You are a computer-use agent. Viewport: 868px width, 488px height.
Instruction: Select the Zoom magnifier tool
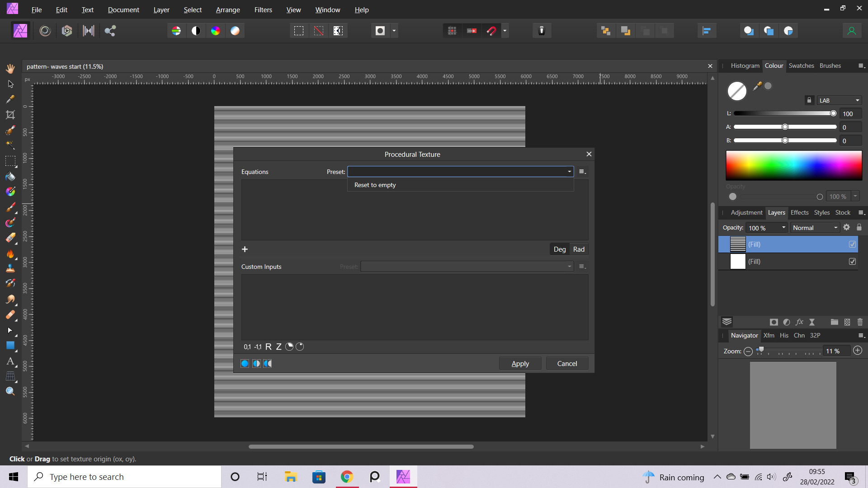10,391
